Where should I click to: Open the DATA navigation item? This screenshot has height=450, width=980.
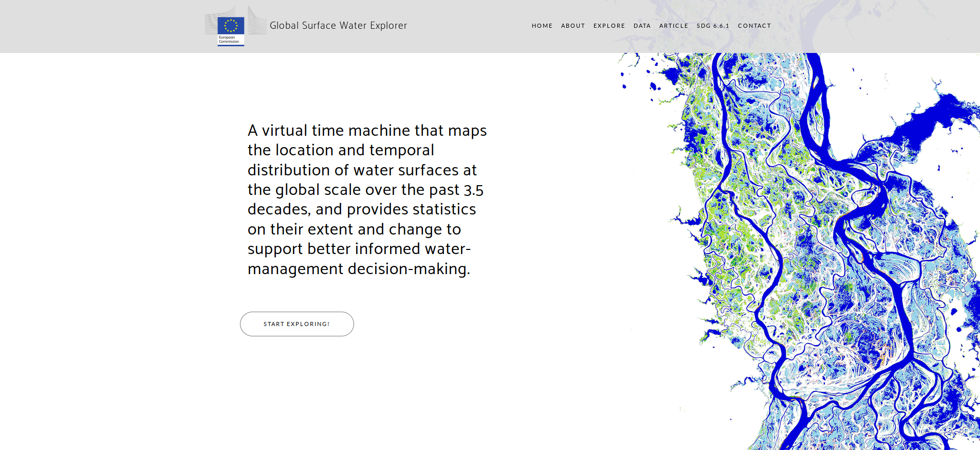click(x=642, y=26)
